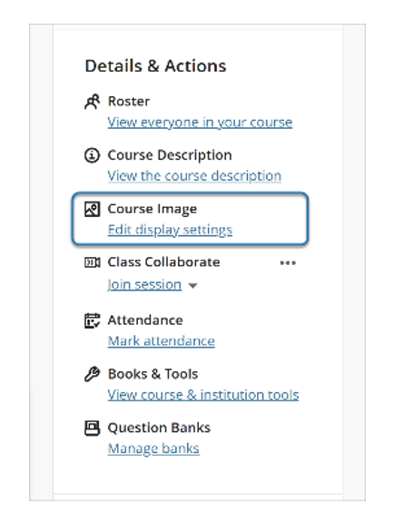Click the Attendance label text
Viewport: 394px width, 532px height.
[145, 320]
